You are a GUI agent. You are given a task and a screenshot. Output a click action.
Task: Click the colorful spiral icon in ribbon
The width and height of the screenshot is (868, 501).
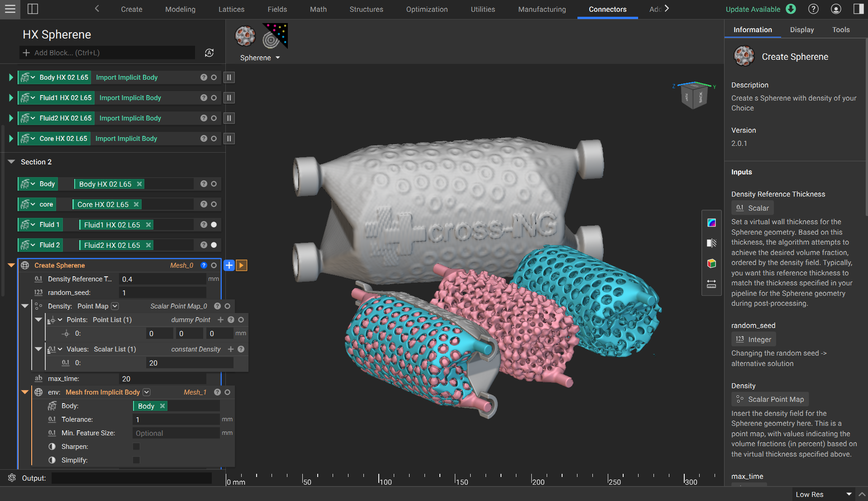(x=275, y=36)
